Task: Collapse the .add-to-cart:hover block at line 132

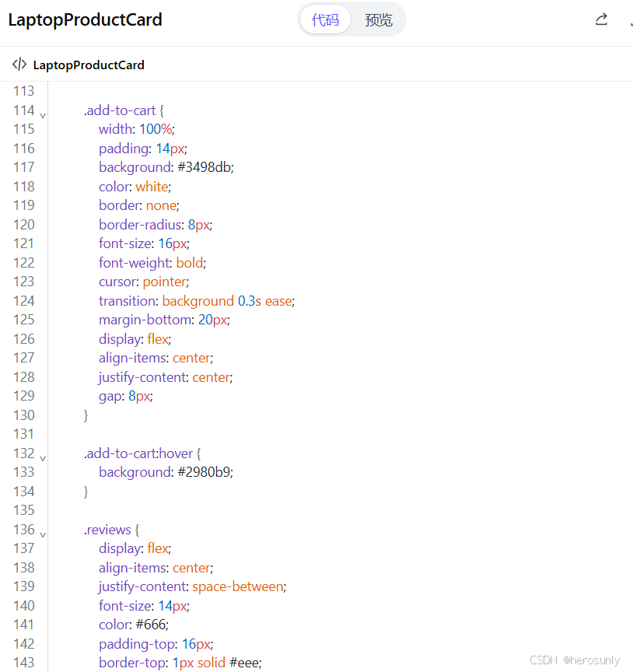Action: 43,458
